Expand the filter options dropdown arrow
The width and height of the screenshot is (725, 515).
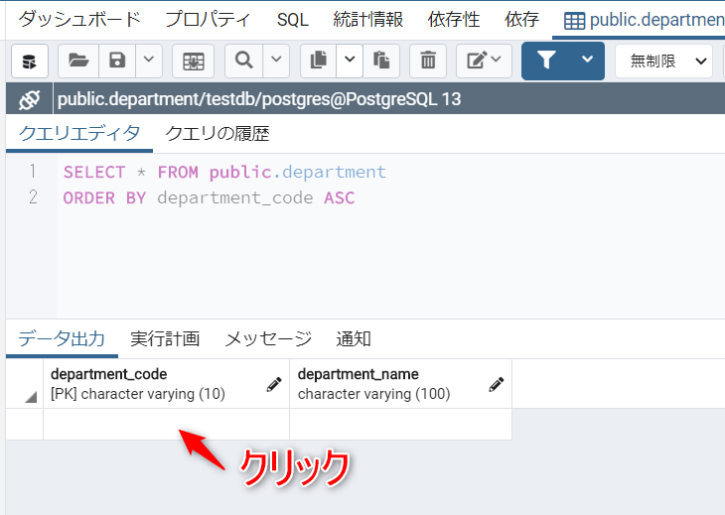pos(587,61)
